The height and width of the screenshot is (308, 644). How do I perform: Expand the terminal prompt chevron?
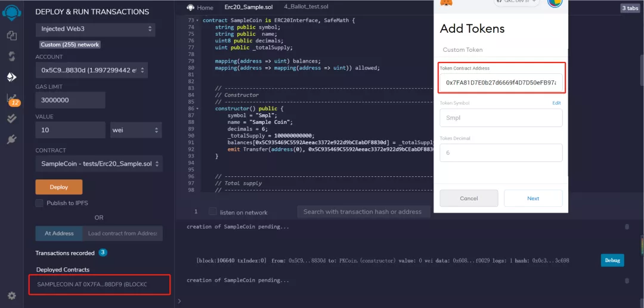coord(179,301)
